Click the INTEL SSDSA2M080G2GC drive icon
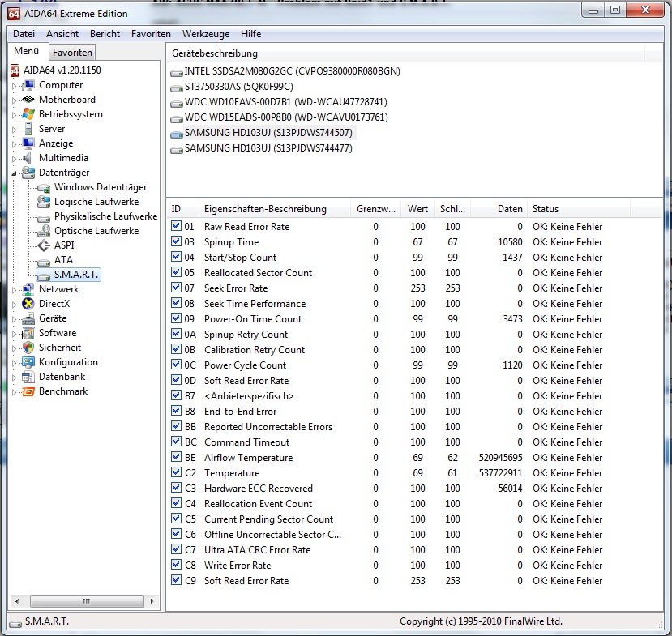Screen dimensions: 672x636 pyautogui.click(x=177, y=72)
